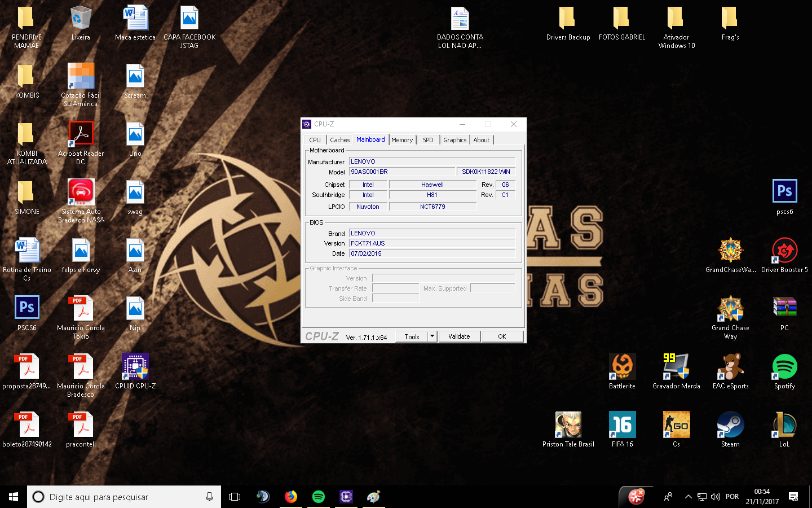The image size is (812, 508).
Task: Select the PENDRIVE MAMÃE folder icon
Action: click(x=27, y=27)
